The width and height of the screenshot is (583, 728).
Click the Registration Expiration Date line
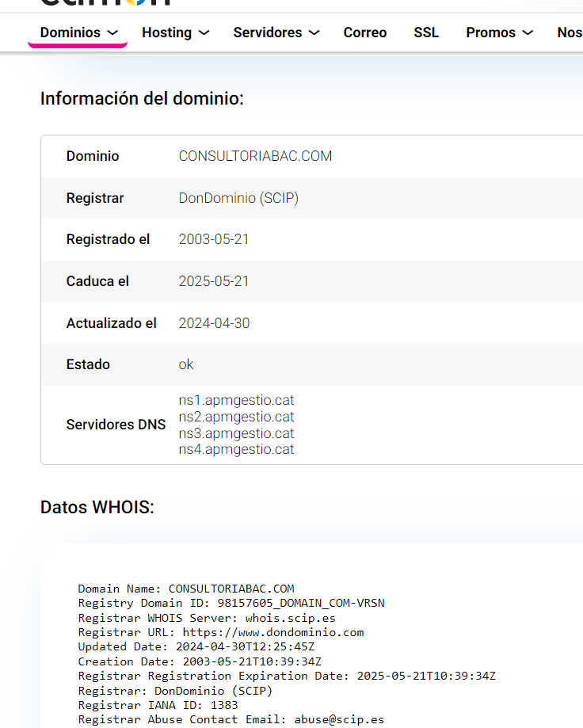287,676
